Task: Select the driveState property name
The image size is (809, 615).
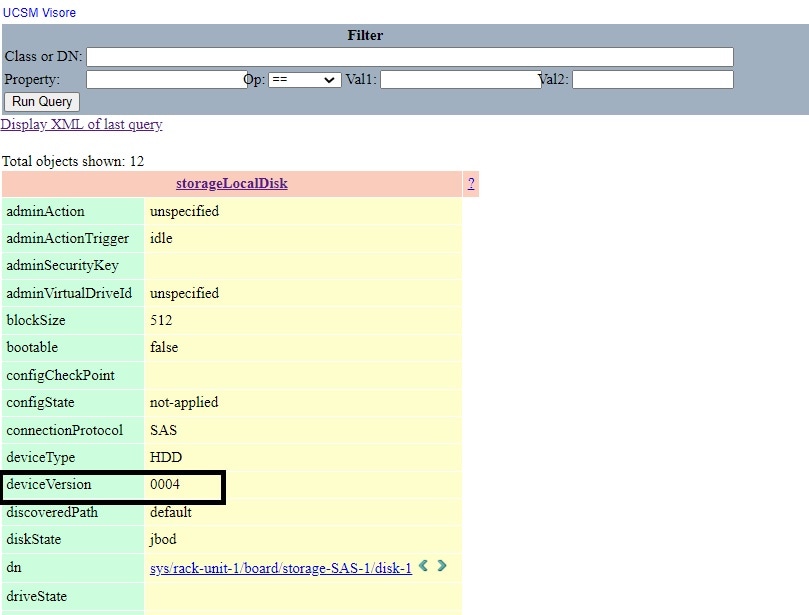Action: coord(37,596)
